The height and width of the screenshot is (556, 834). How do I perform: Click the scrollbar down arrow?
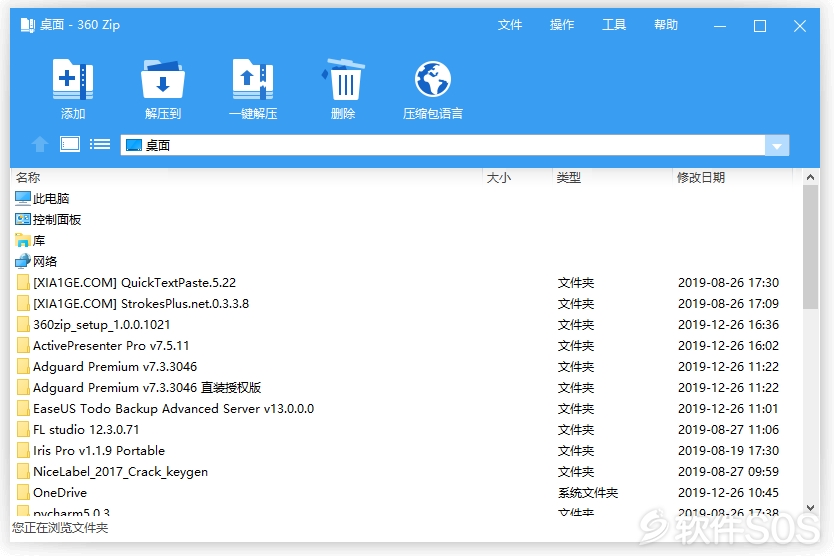(810, 508)
